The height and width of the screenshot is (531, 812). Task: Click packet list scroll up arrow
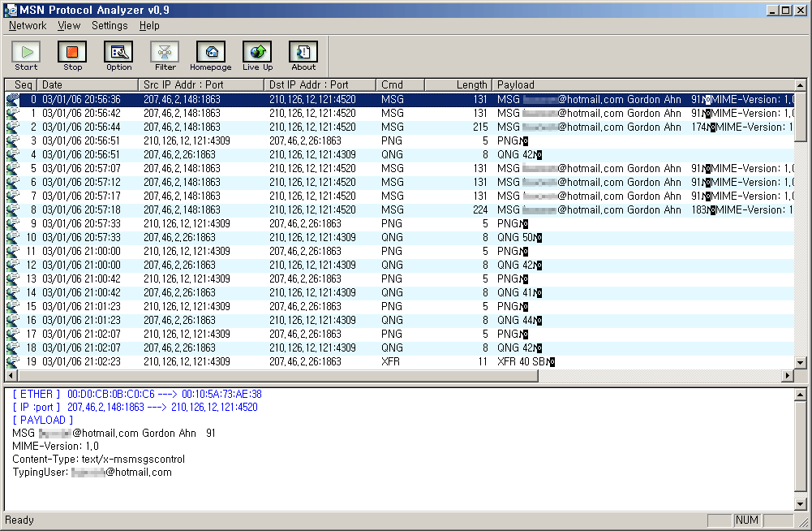click(800, 84)
